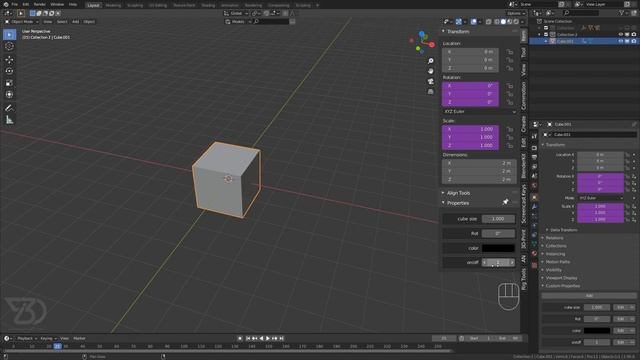
Task: Select the Annotate tool
Action: [x=9, y=108]
